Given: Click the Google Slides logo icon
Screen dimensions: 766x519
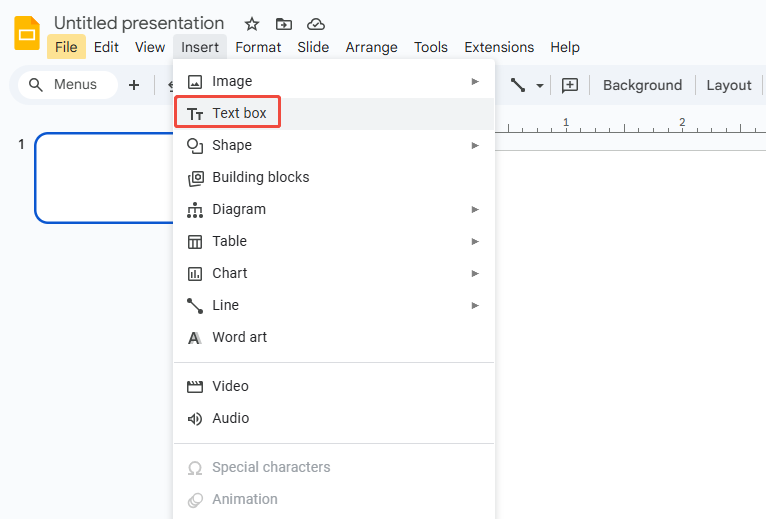Looking at the screenshot, I should [x=27, y=34].
